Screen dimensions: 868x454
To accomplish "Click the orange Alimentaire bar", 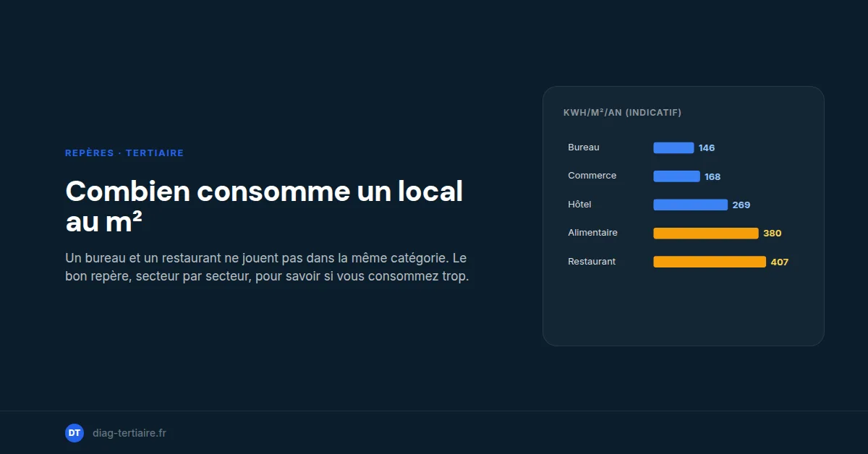I will (x=706, y=234).
